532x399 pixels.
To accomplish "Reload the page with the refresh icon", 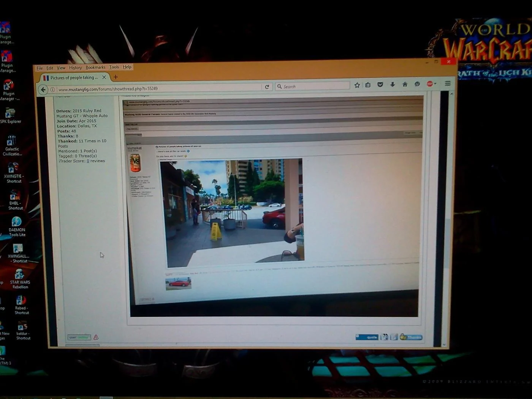I will (267, 87).
